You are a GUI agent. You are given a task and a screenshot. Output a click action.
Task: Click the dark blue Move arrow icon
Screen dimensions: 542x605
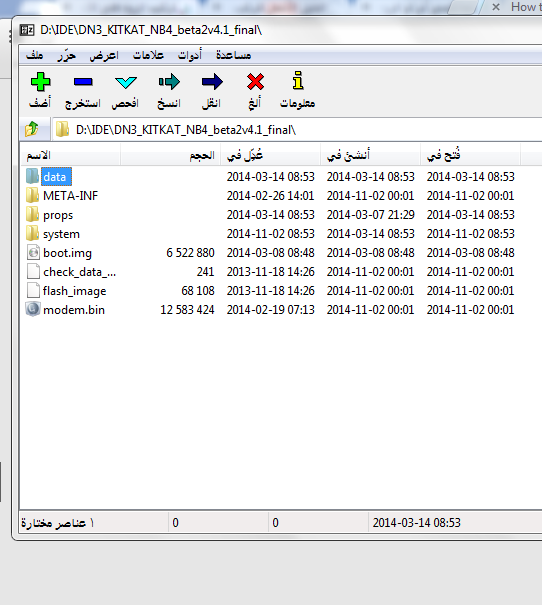[x=212, y=81]
